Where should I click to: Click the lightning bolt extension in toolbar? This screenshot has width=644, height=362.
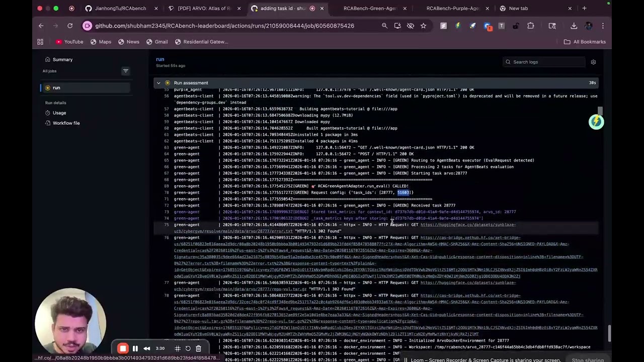pyautogui.click(x=458, y=26)
